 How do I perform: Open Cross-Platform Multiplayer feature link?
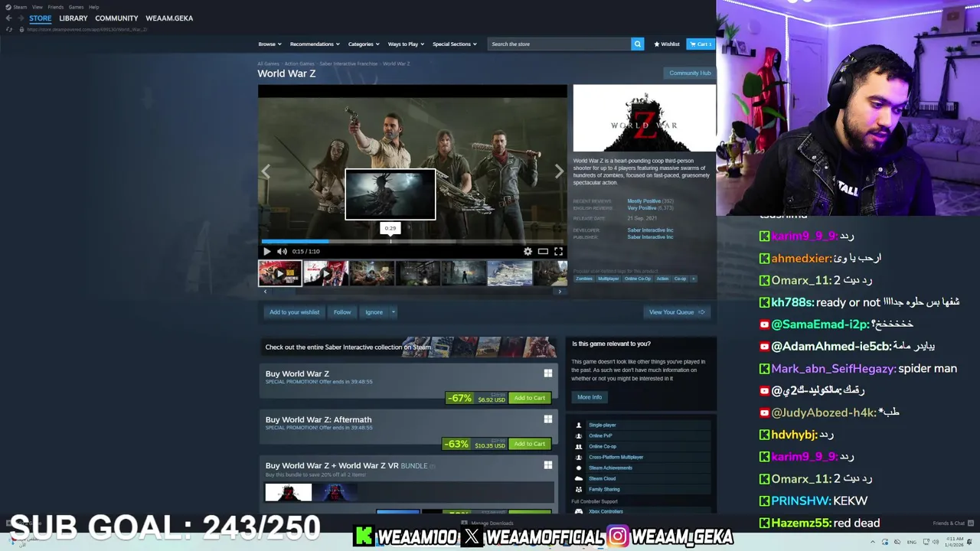616,458
